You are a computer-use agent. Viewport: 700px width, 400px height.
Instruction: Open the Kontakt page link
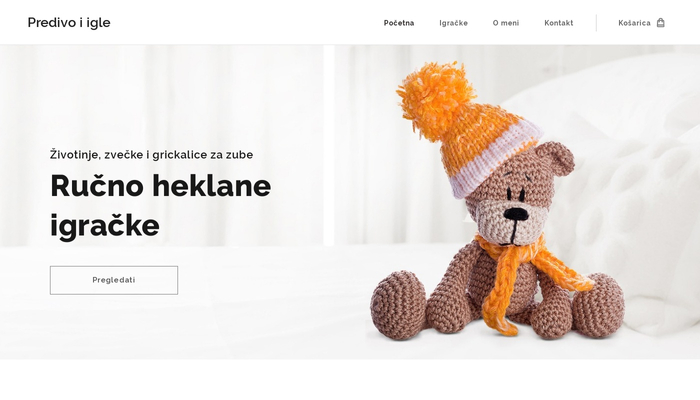[x=558, y=23]
